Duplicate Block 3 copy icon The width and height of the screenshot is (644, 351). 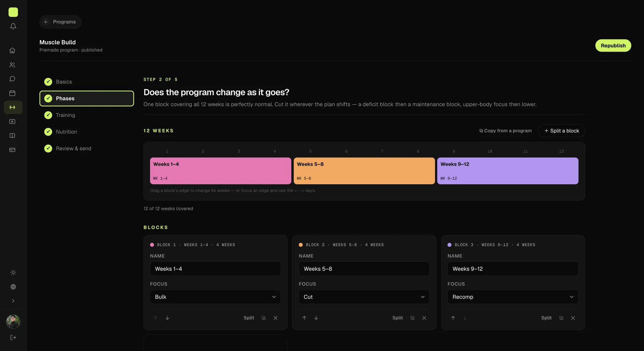pos(561,318)
